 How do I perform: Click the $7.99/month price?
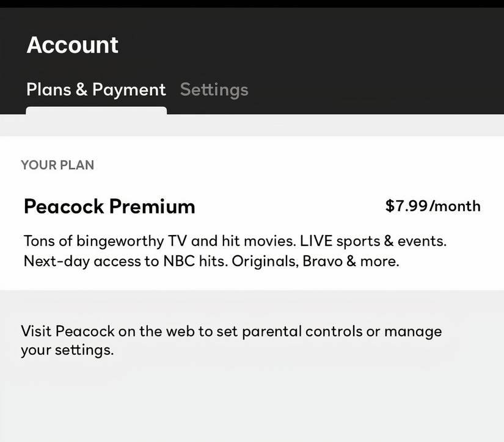[433, 206]
